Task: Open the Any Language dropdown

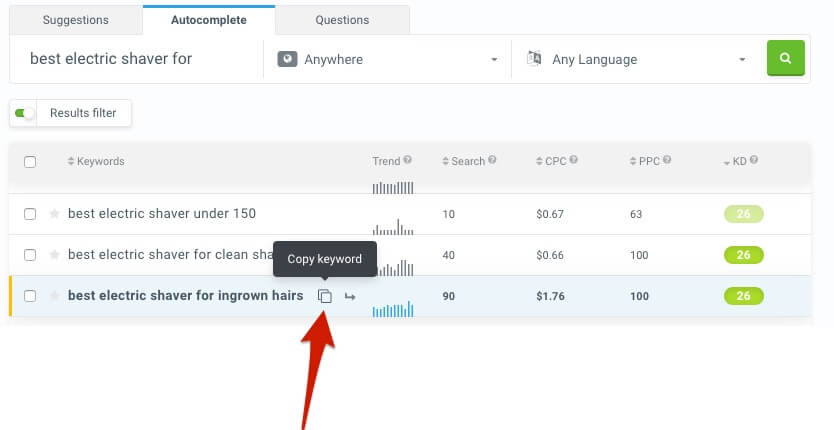Action: (x=636, y=59)
